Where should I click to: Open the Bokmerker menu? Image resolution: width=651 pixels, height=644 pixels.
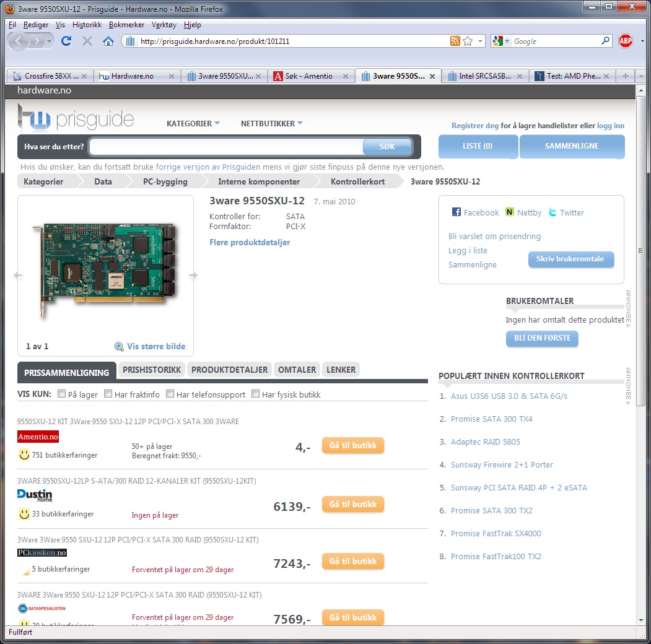[126, 25]
